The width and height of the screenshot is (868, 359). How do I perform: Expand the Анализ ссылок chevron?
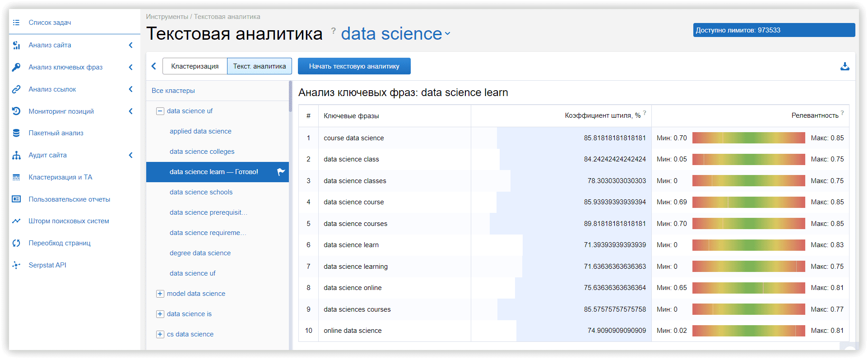[x=131, y=89]
